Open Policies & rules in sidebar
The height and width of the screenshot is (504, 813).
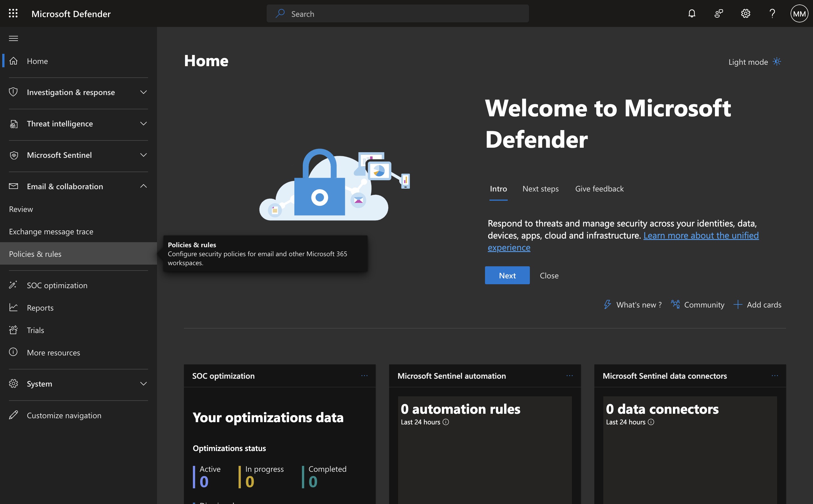35,254
